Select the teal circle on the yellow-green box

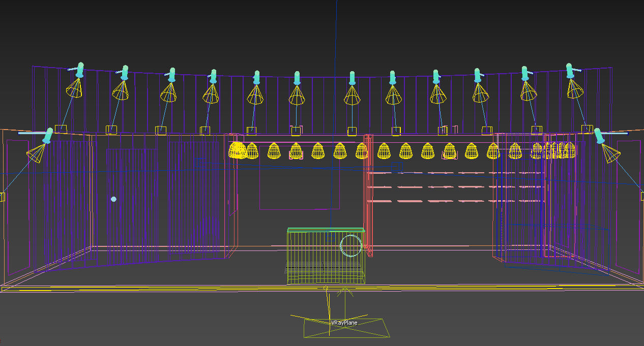351,246
